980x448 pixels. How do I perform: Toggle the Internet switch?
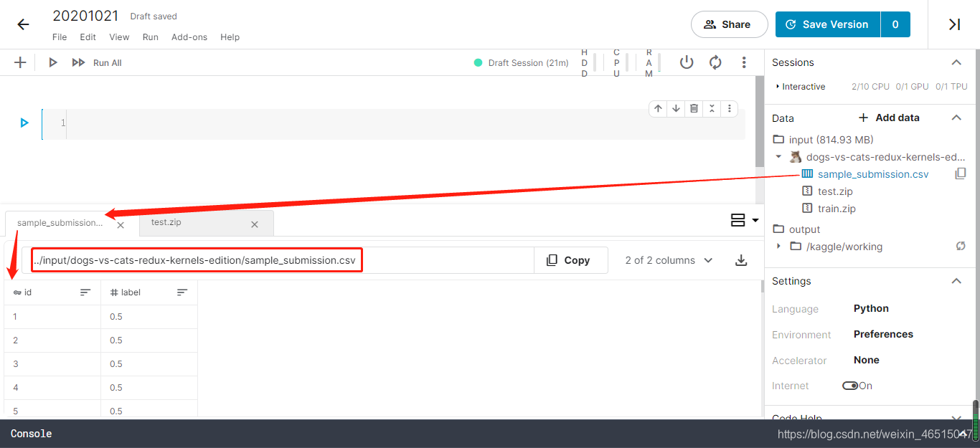click(850, 386)
